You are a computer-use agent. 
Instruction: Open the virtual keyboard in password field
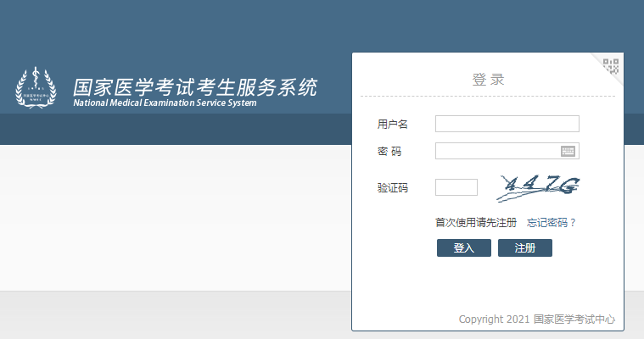tap(568, 152)
